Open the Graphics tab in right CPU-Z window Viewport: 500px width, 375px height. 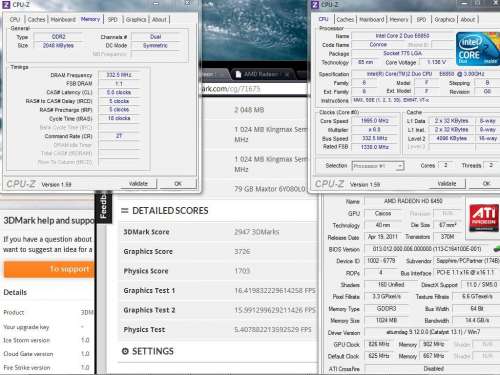(x=445, y=20)
